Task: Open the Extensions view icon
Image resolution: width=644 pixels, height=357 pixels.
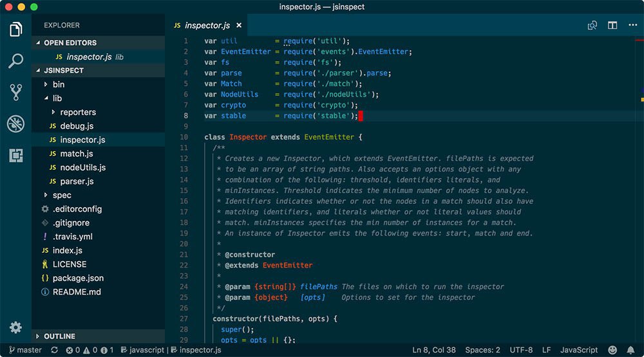Action: (16, 155)
